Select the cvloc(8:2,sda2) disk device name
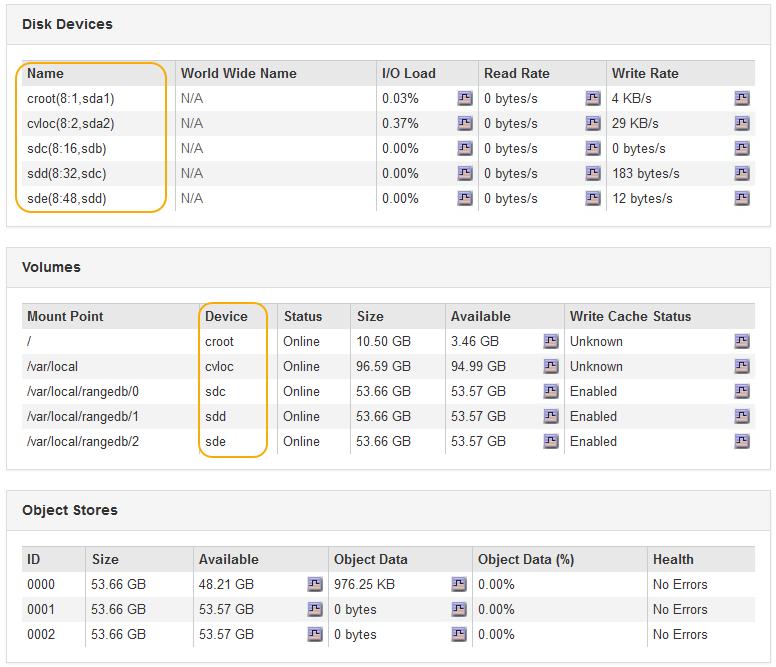Viewport: 776px width, 667px height. click(x=71, y=123)
